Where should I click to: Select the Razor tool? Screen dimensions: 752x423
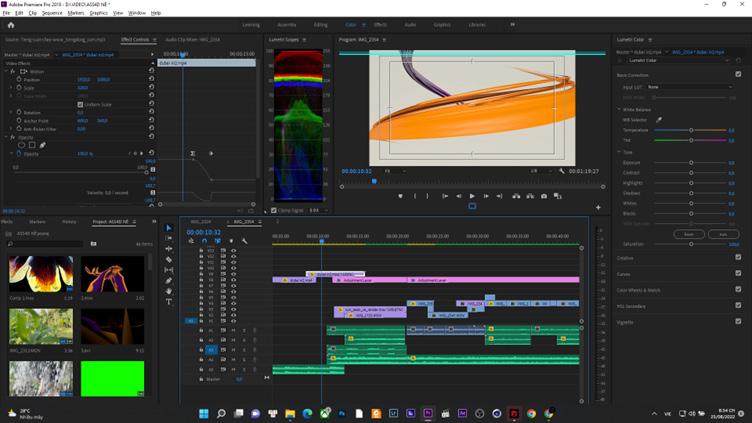169,259
